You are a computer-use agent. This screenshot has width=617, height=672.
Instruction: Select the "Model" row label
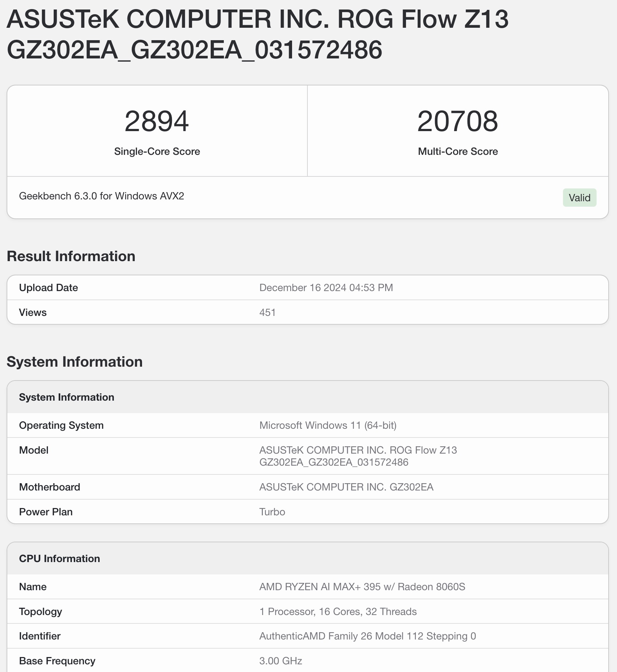pyautogui.click(x=34, y=450)
